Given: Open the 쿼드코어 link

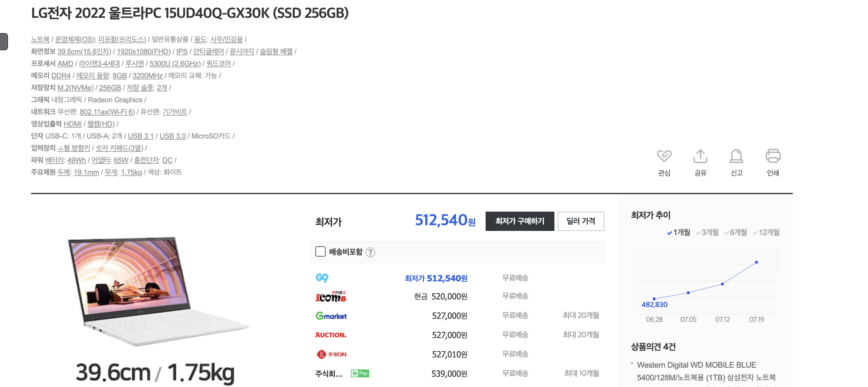Looking at the screenshot, I should (x=218, y=63).
